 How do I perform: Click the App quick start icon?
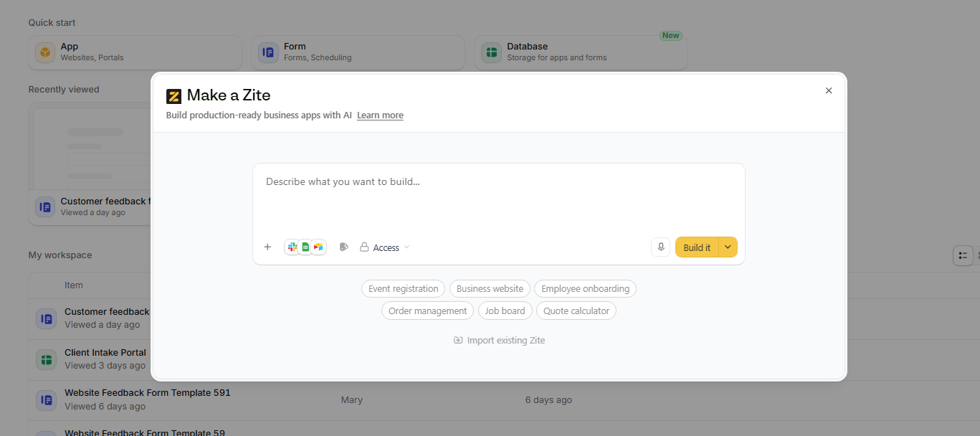click(45, 52)
